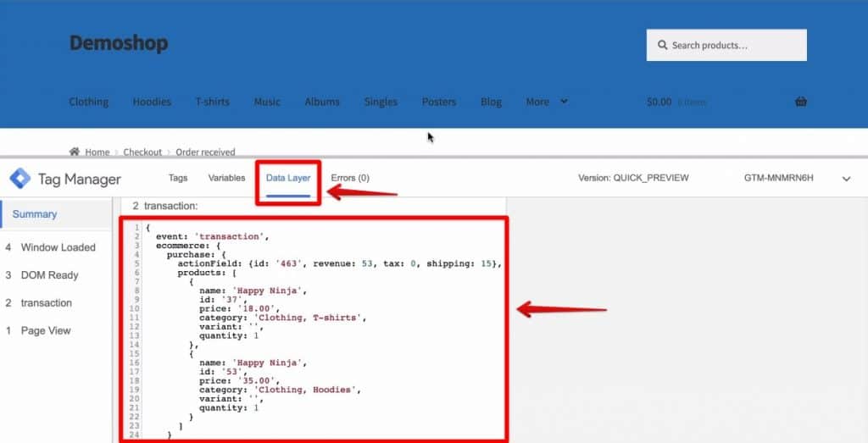Screen dimensions: 868x443
Task: Switch to the Tags tab
Action: click(x=178, y=178)
